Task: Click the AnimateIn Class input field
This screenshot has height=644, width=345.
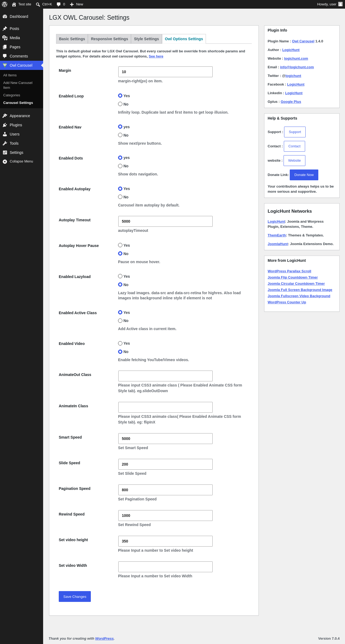Action: (x=165, y=407)
